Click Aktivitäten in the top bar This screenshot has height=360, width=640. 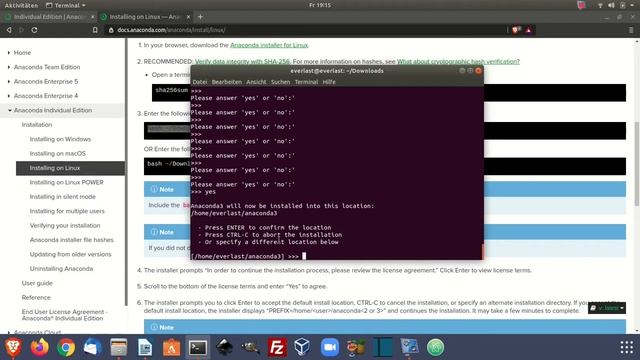[21, 5]
